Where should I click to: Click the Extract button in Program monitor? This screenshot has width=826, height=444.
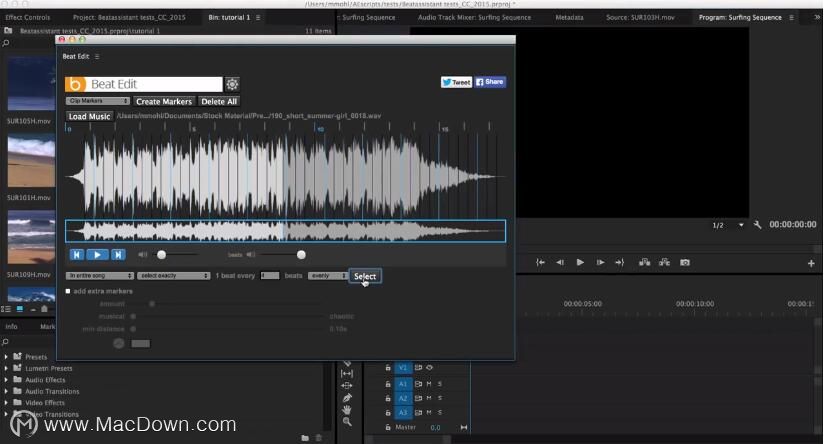(x=664, y=262)
